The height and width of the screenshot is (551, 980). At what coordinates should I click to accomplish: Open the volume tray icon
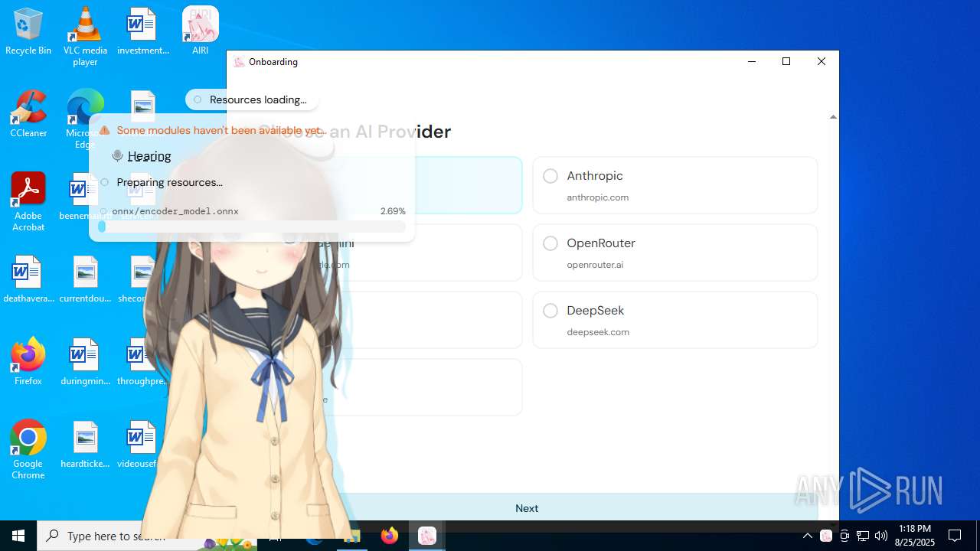tap(881, 536)
